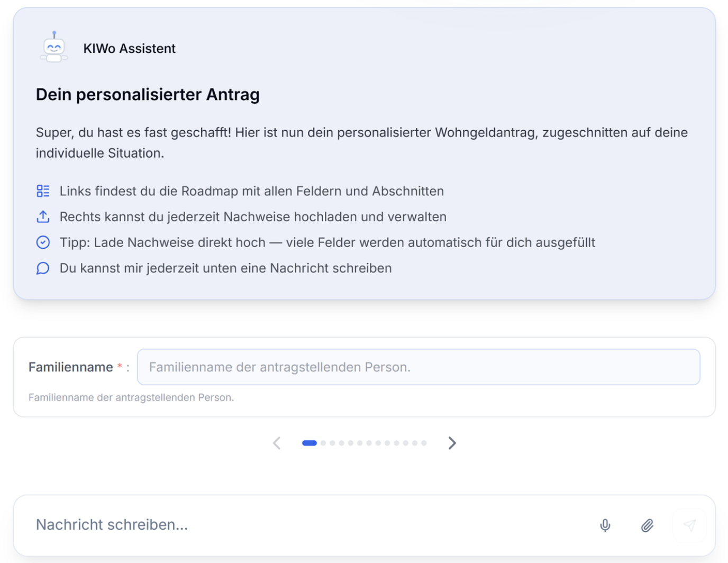Go to the next form field arrow

tap(452, 443)
